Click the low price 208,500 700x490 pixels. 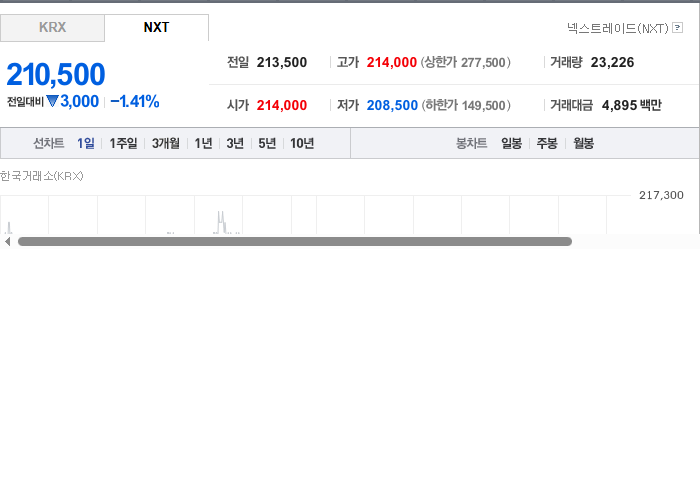point(392,105)
